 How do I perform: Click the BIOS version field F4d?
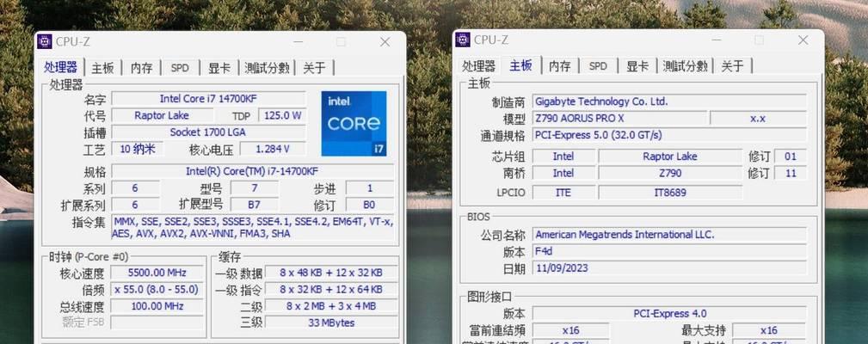[669, 251]
